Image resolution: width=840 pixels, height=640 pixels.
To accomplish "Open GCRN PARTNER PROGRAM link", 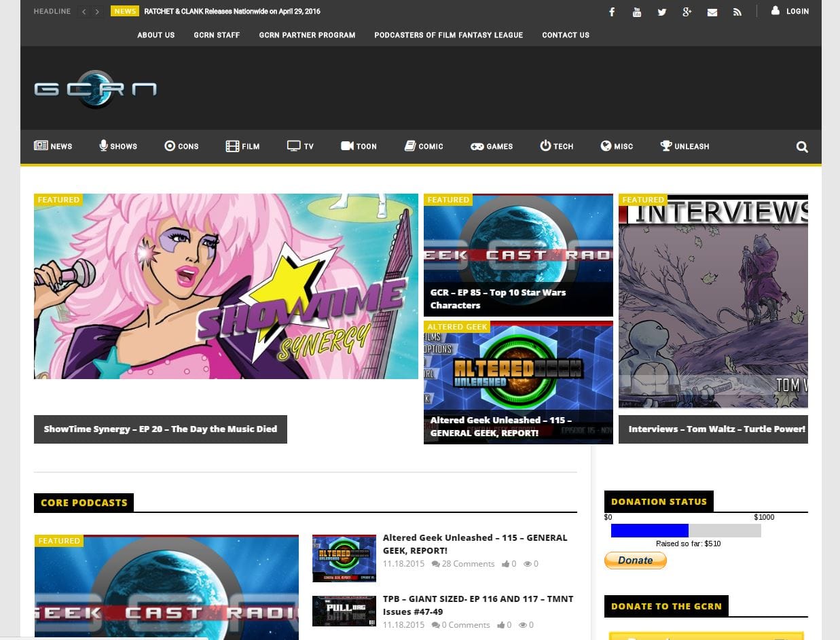I will pos(307,35).
